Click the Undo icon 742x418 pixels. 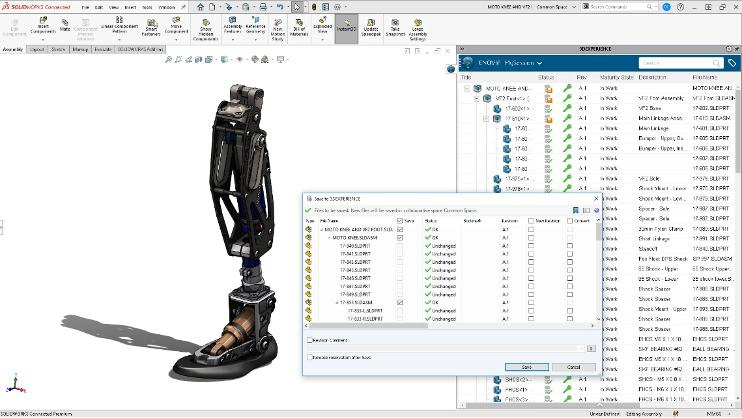[280, 7]
